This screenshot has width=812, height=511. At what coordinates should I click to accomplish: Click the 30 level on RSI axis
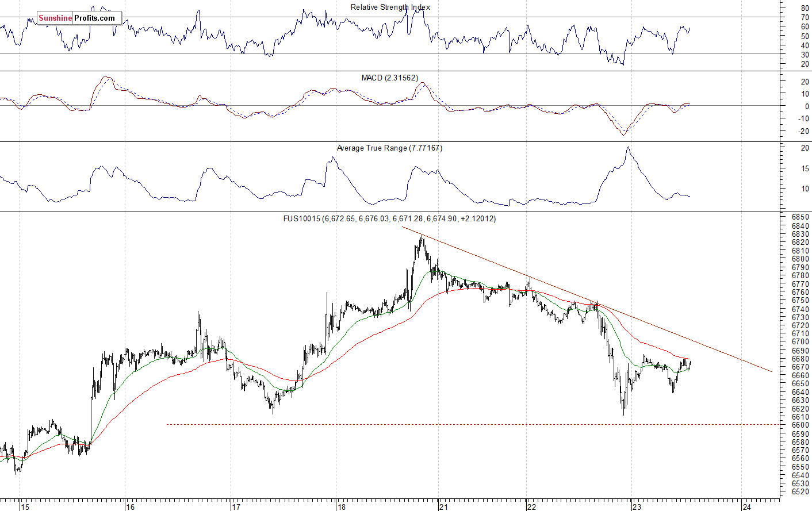coord(805,55)
